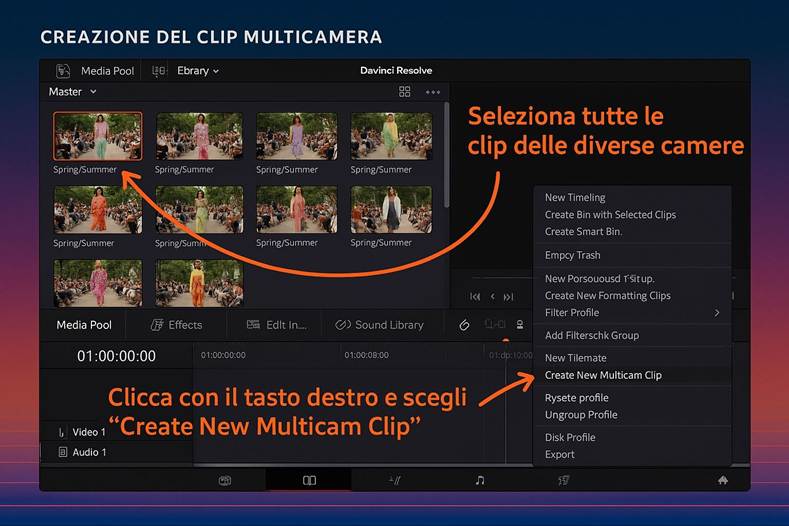Open the Fairlight music note page
This screenshot has height=526, width=789.
[480, 481]
